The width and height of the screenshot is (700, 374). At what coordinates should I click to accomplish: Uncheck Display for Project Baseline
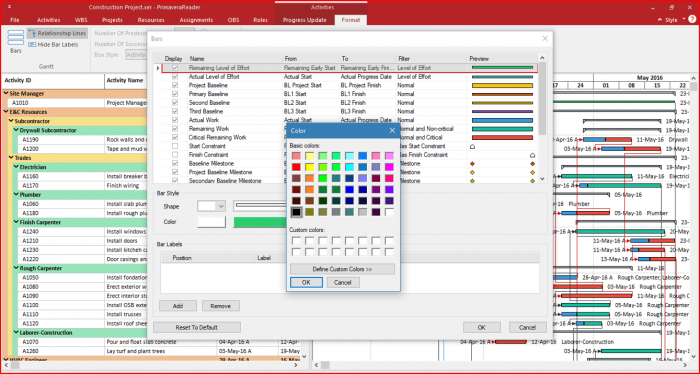pyautogui.click(x=175, y=85)
